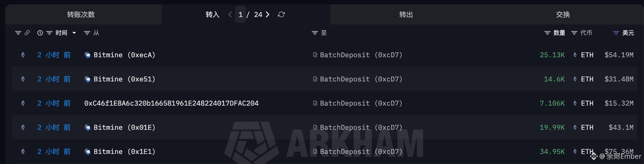644x164 pixels.
Task: Click the chain link icon in header
Action: pos(27,33)
